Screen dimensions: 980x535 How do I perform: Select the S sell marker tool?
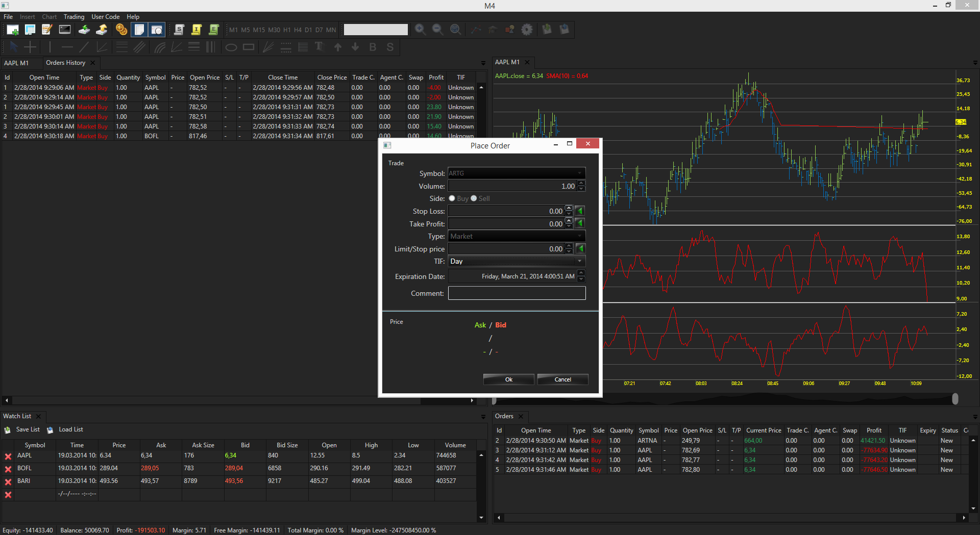390,47
